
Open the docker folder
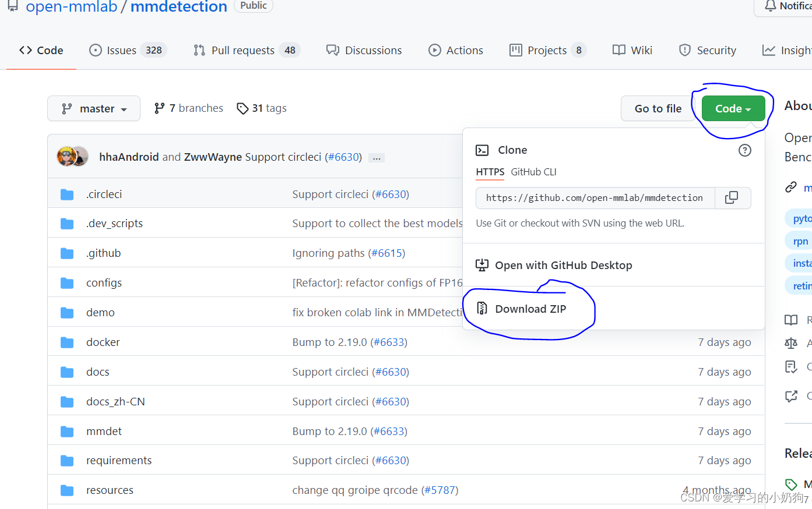pos(103,342)
